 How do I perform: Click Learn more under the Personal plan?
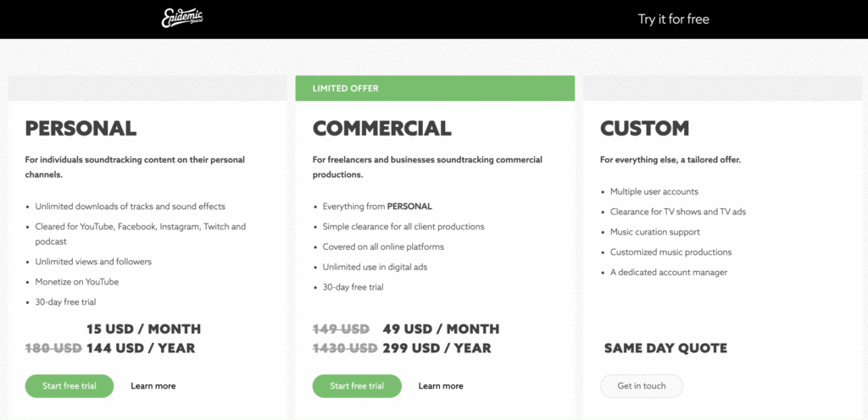(x=153, y=386)
